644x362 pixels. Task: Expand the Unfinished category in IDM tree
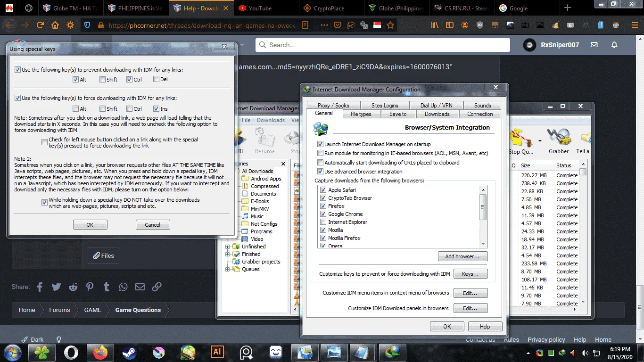coord(228,247)
